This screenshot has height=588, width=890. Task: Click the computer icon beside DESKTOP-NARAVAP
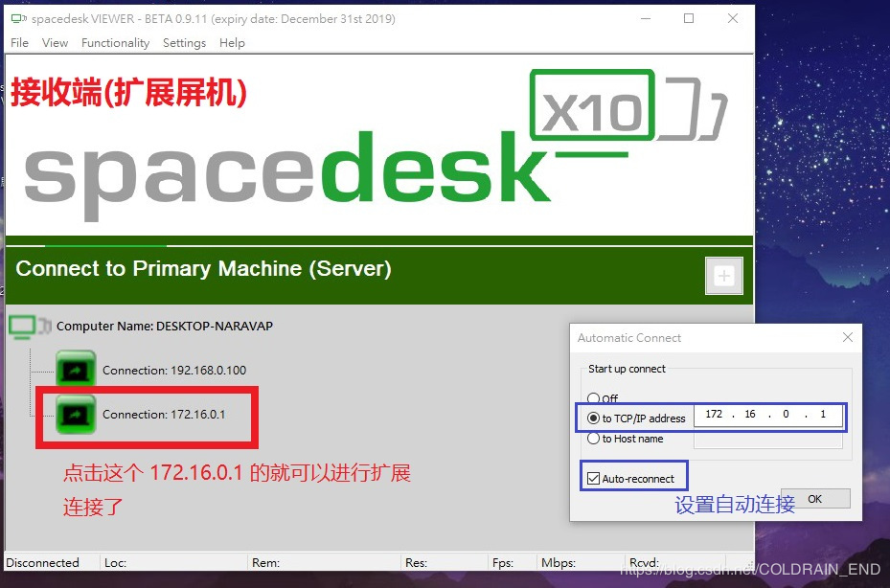point(30,327)
